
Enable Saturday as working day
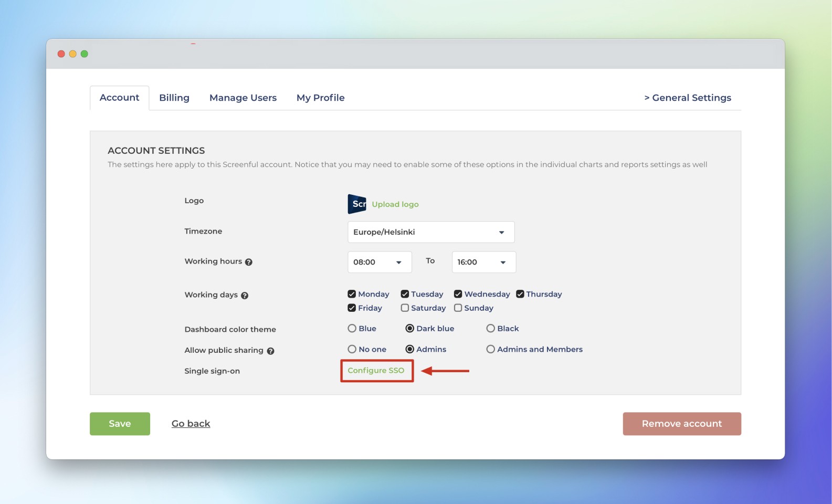(x=405, y=308)
